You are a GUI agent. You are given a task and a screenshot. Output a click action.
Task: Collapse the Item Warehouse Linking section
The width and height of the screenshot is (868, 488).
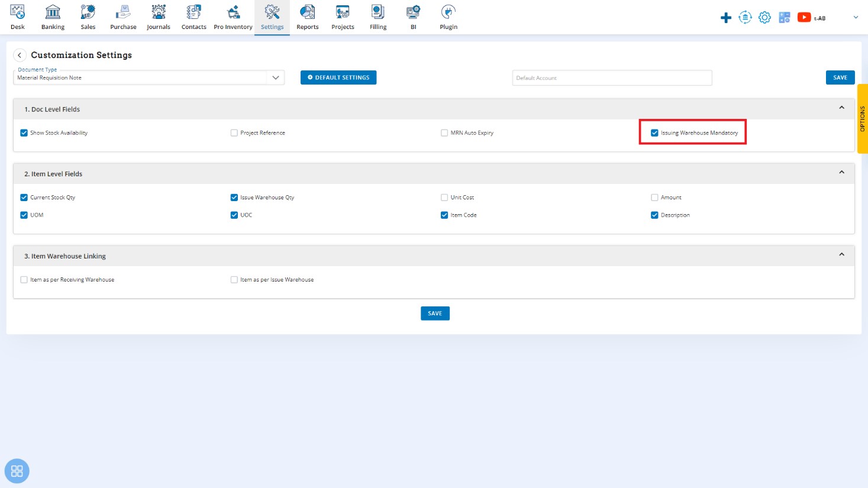click(841, 254)
